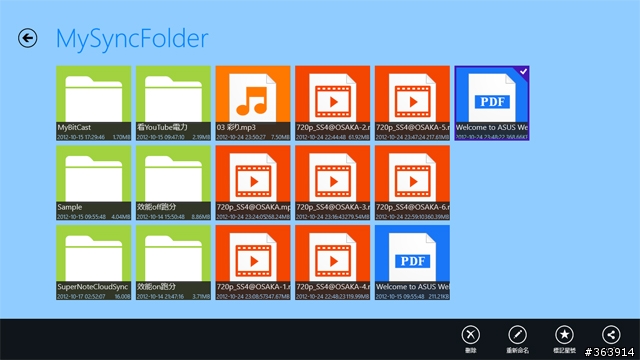
Task: Open the Sample folder
Action: (x=93, y=183)
